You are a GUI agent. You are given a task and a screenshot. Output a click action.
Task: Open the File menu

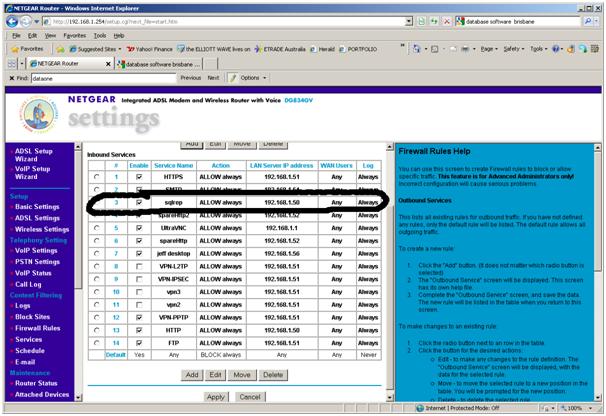16,36
